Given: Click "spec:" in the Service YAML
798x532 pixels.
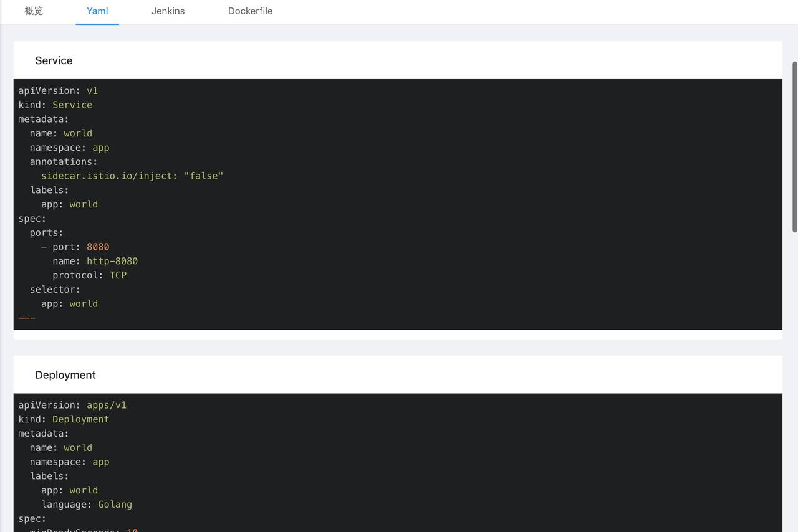Looking at the screenshot, I should coord(32,219).
